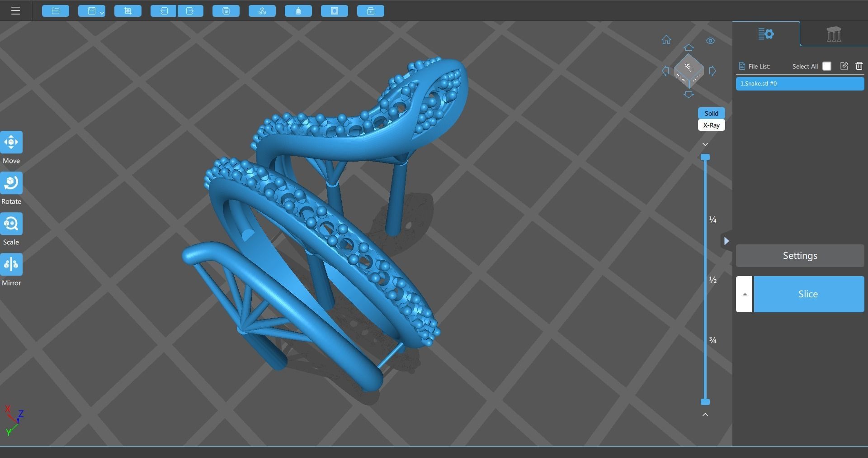Image resolution: width=868 pixels, height=458 pixels.
Task: Click the Redo arrow toolbar button
Action: (190, 11)
